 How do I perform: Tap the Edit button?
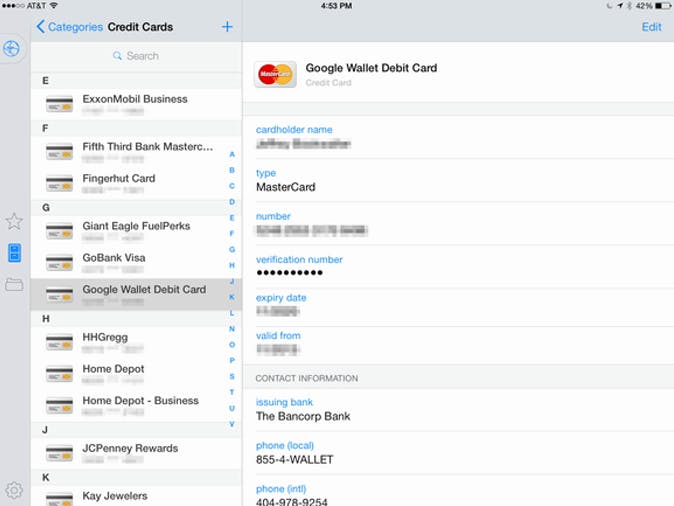click(651, 27)
